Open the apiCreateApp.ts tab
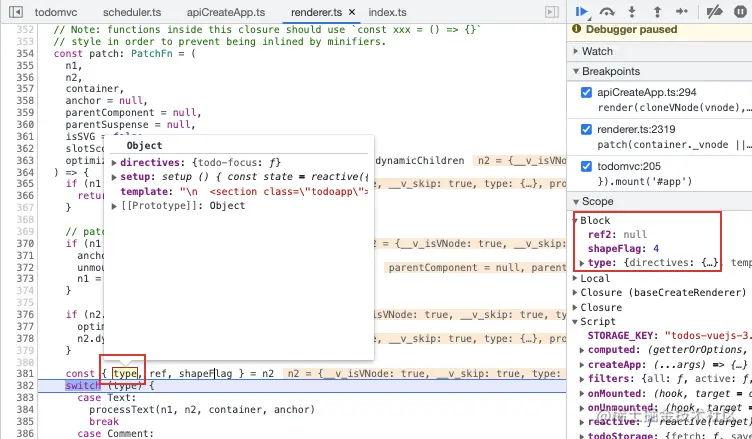The height and width of the screenshot is (439, 752). (x=225, y=12)
